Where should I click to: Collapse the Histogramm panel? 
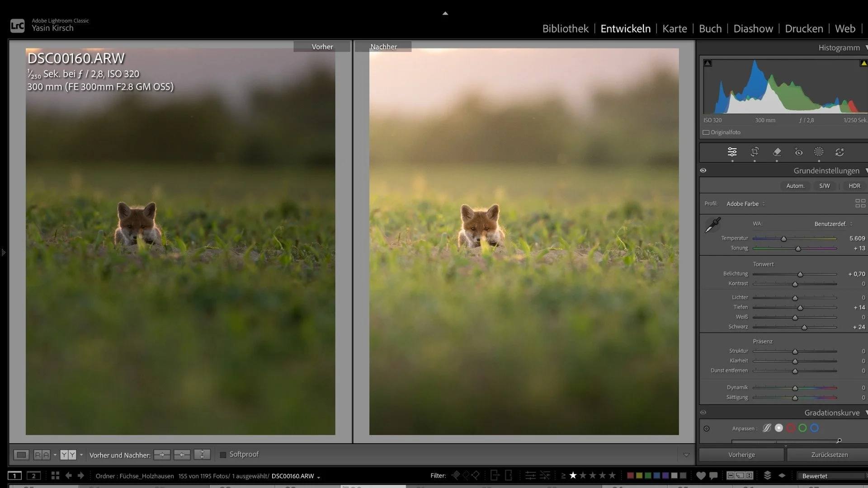pyautogui.click(x=866, y=47)
